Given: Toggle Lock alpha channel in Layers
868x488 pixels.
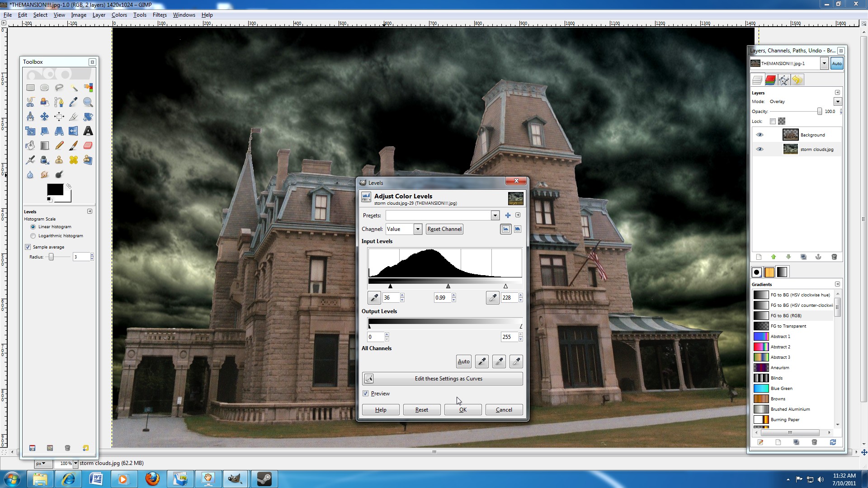Looking at the screenshot, I should click(782, 121).
